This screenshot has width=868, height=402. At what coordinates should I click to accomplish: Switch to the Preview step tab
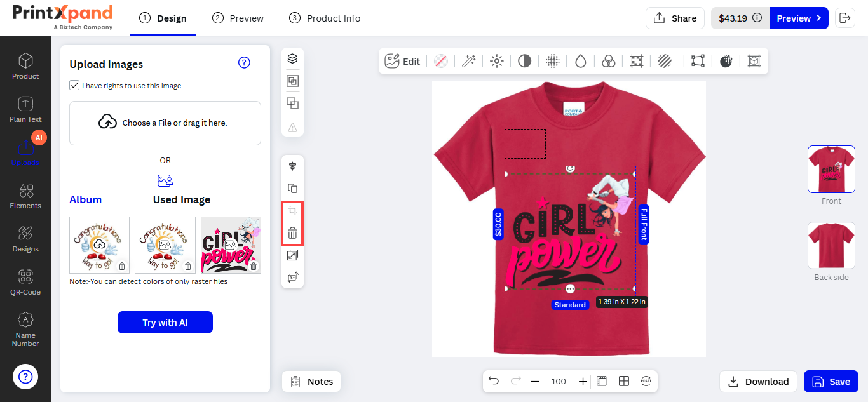coord(238,18)
